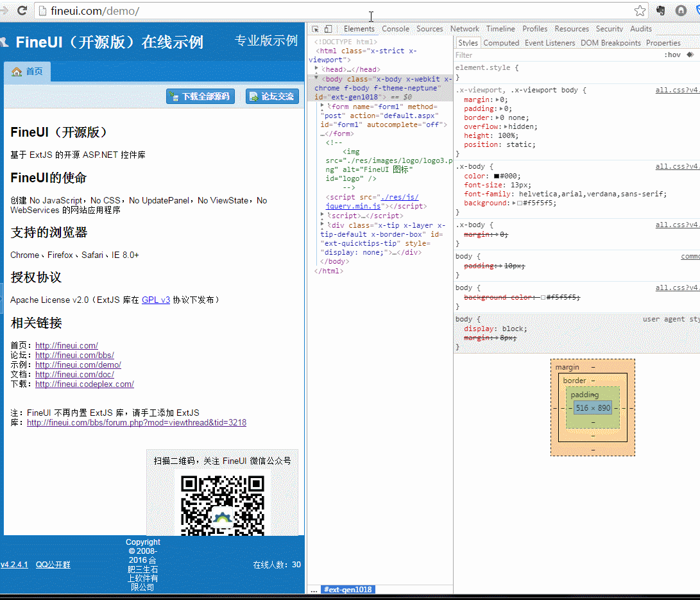Expand background shorthand in .x-body rule
Screen dimensions: 700x600
514,203
